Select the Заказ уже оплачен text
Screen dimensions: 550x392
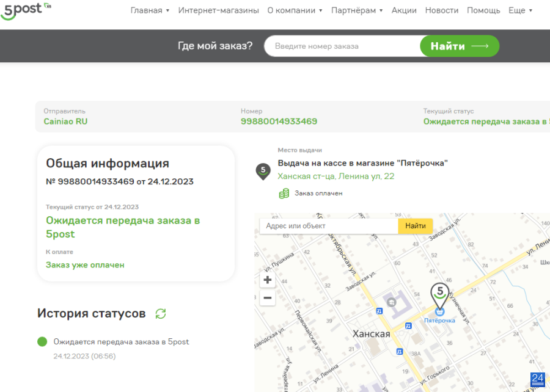click(85, 265)
